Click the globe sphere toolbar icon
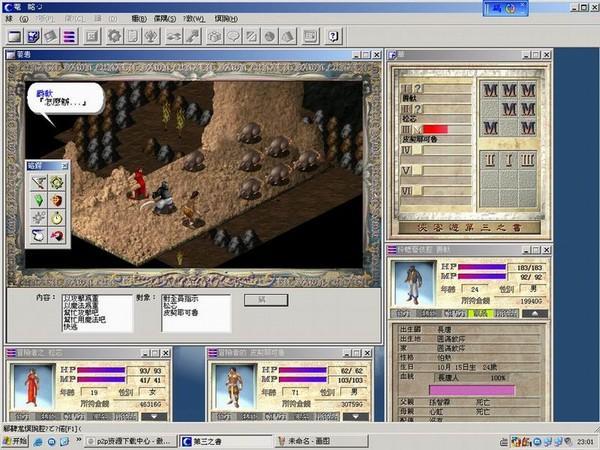The height and width of the screenshot is (450, 600). click(x=269, y=36)
